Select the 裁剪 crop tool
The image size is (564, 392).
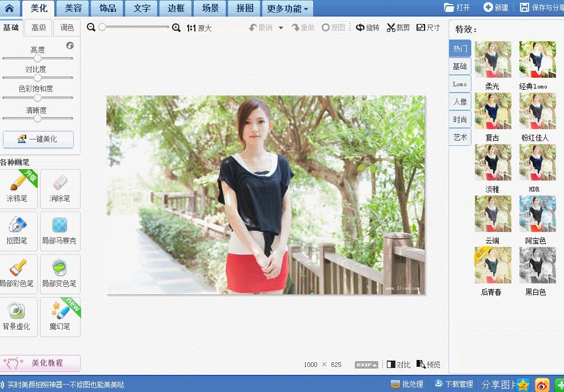(x=398, y=27)
